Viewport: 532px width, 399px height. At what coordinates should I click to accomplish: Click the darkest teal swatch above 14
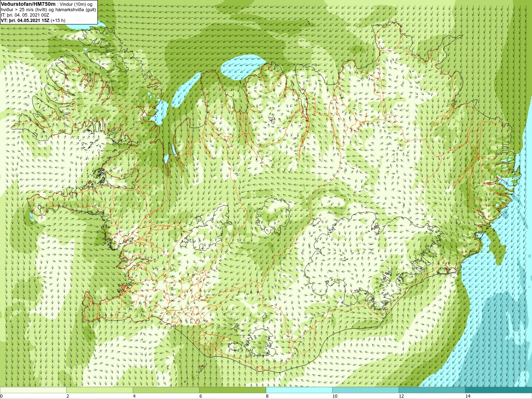[x=499, y=390]
